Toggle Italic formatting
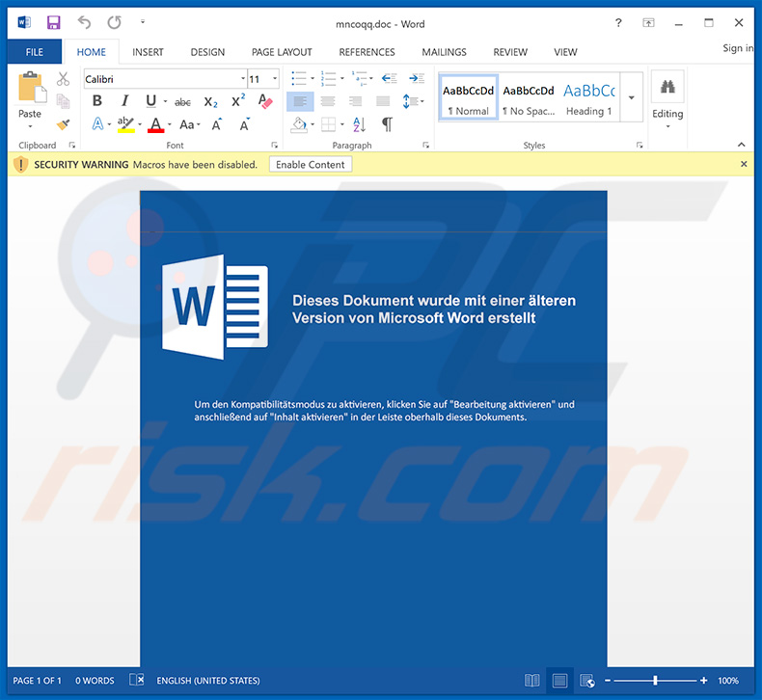The width and height of the screenshot is (762, 700). 124,101
